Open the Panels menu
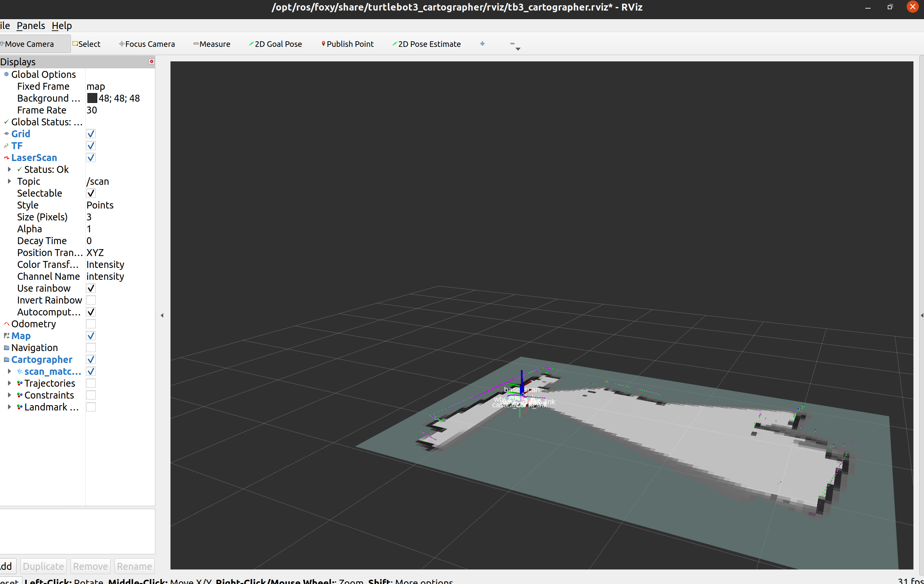 click(31, 25)
